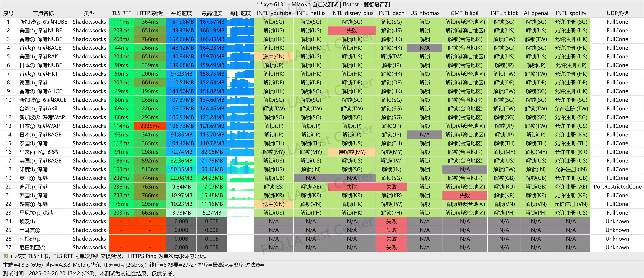Click the red 失败 cell in 美国② row

352,31
